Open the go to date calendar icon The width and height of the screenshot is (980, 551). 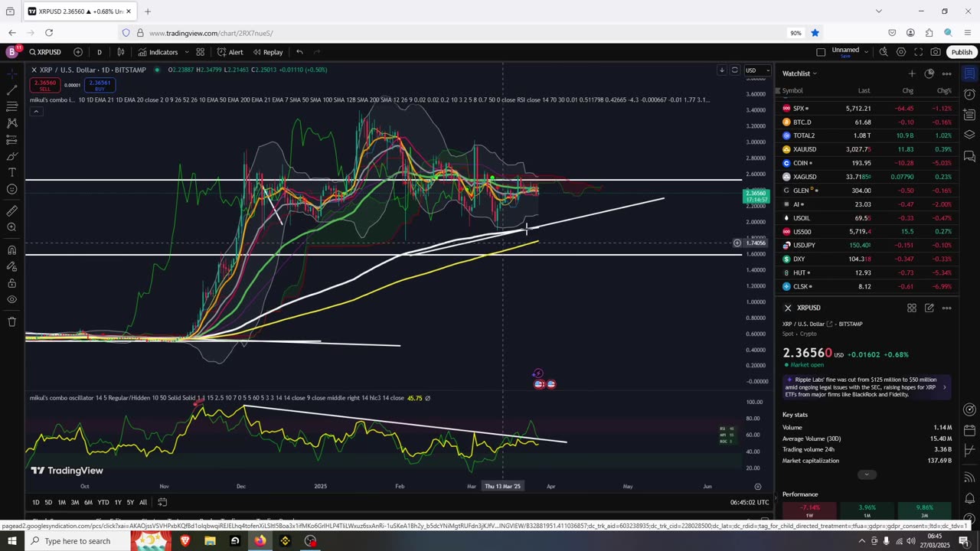162,502
